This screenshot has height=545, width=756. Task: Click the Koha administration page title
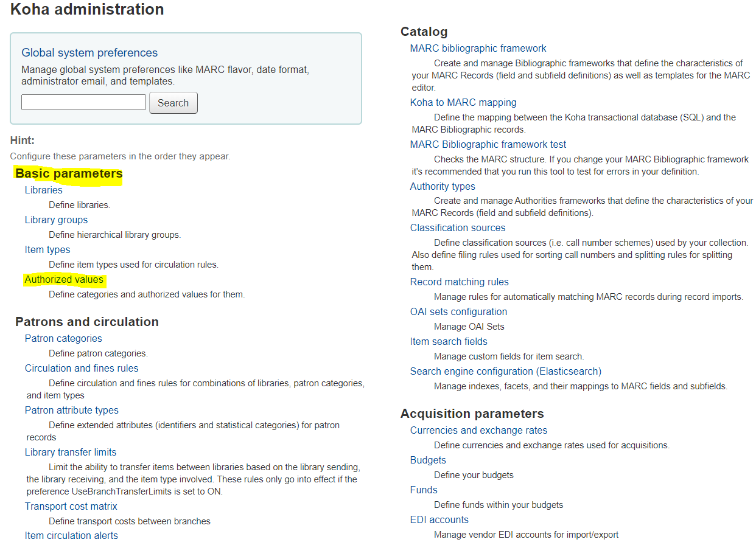87,9
